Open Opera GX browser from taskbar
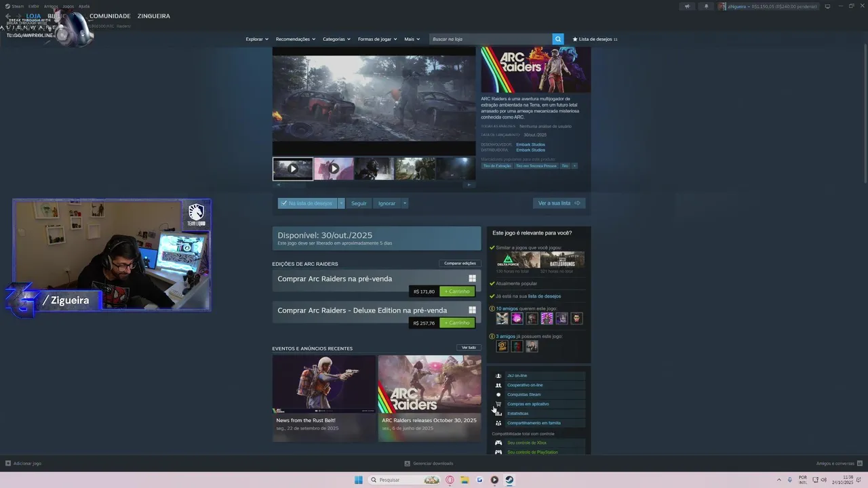The height and width of the screenshot is (488, 868). click(x=450, y=480)
